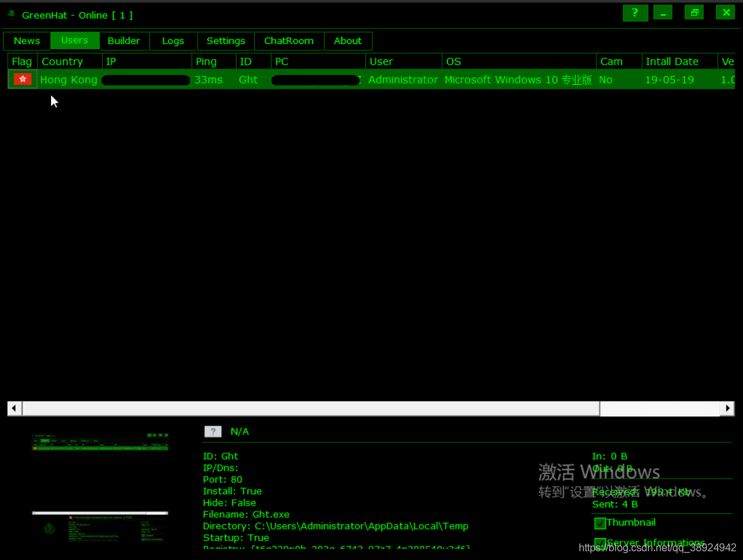743x560 pixels.
Task: Click the Startup: True line
Action: click(x=236, y=538)
